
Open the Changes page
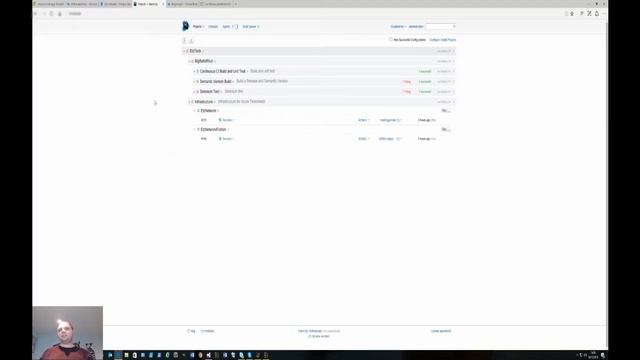tap(213, 27)
